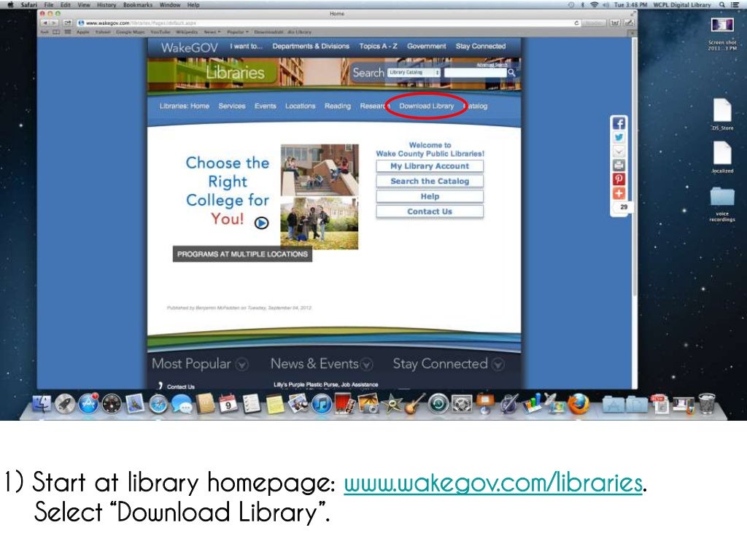Click the Spotlight magnifier in menu bar
747x560 pixels.
click(722, 4)
